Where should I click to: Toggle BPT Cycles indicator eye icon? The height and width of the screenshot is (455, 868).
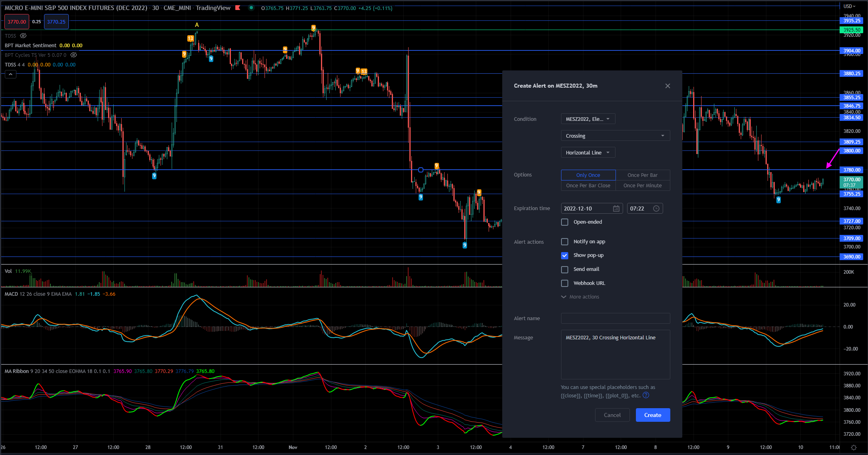(x=74, y=55)
